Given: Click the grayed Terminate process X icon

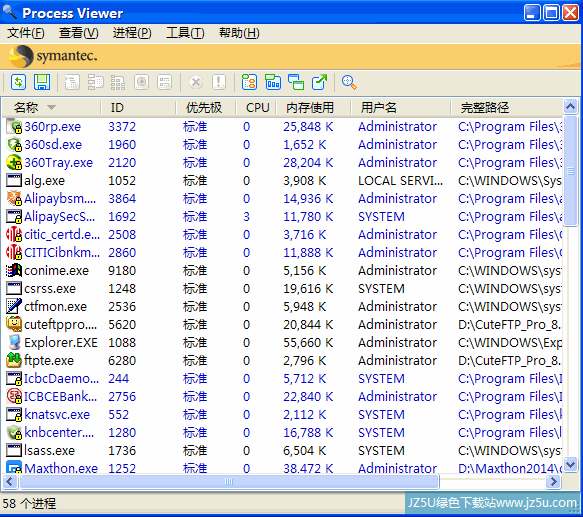Looking at the screenshot, I should tap(196, 82).
